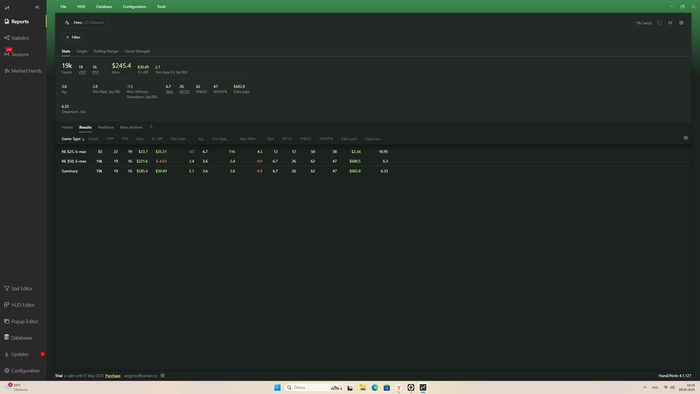
Task: Open the Hero GG Network player selector
Action: pos(84,22)
